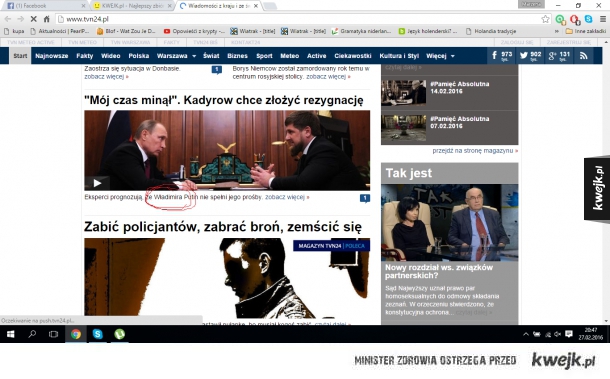This screenshot has width=610, height=379.
Task: Play the Kadyrow video
Action: click(x=97, y=183)
